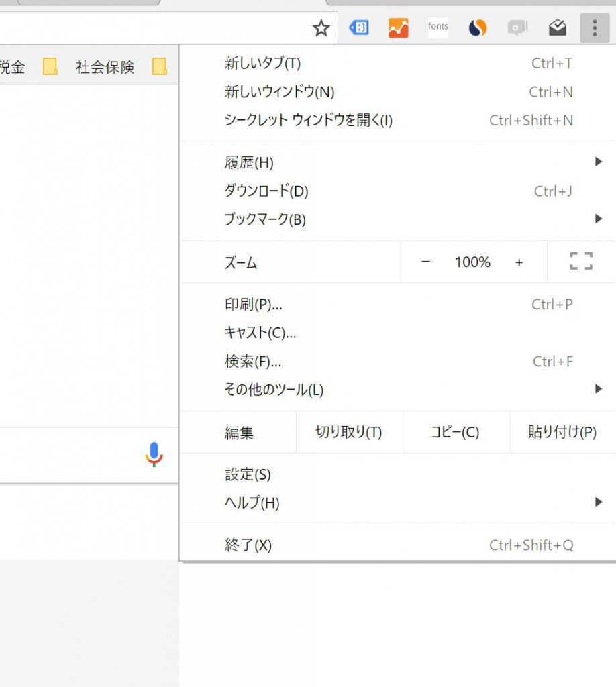Open the envelope mail extension icon
Screen dimensions: 616x687
pyautogui.click(x=557, y=28)
